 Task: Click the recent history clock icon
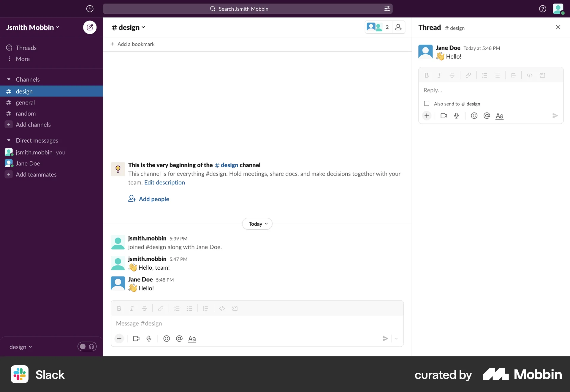[90, 9]
